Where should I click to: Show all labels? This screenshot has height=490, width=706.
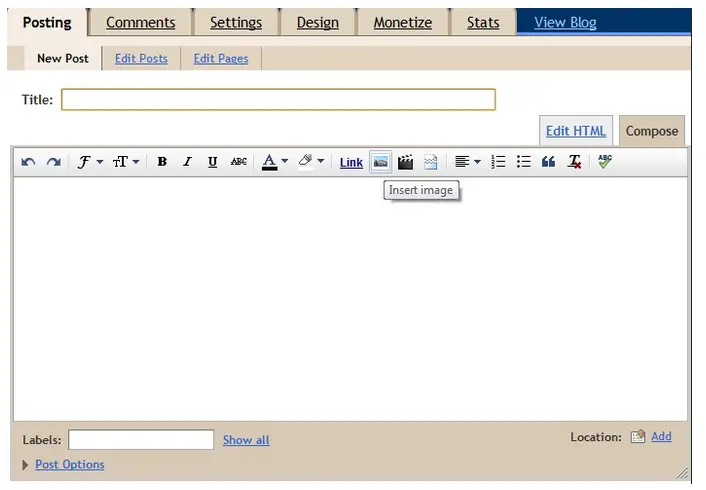246,440
